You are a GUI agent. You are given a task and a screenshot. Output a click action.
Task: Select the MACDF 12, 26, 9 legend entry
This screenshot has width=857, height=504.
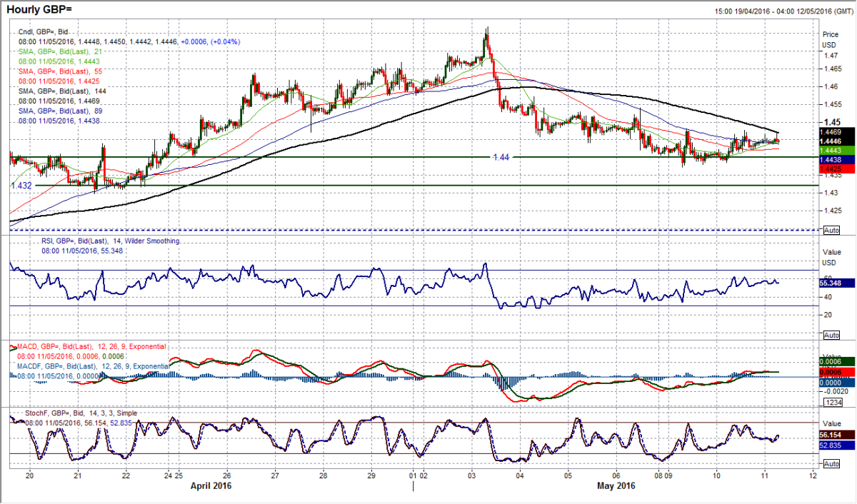93,366
